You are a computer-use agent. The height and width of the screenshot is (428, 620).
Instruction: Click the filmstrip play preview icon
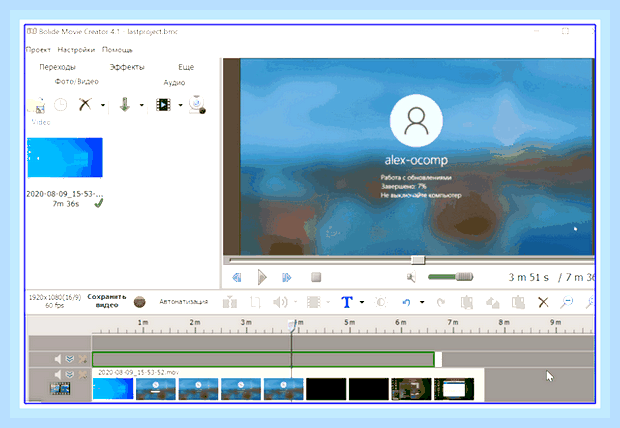163,104
